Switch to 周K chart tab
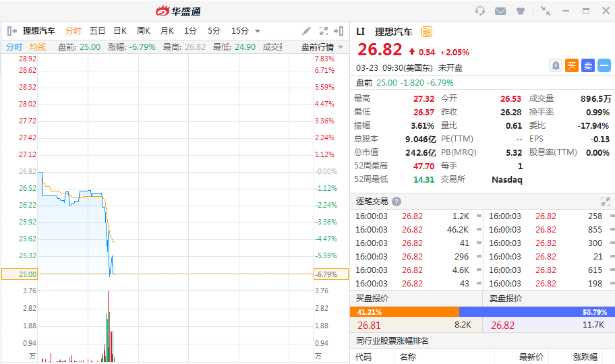 [x=144, y=30]
